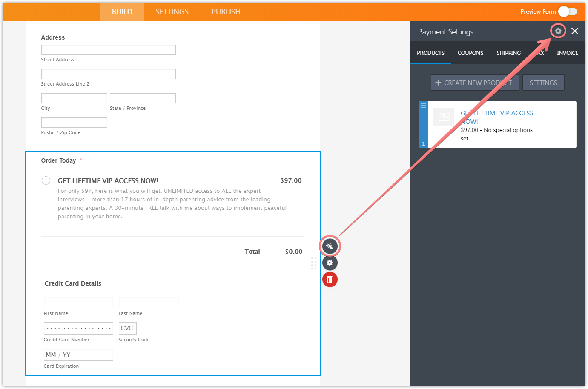Click the CVC security code field

(x=127, y=328)
